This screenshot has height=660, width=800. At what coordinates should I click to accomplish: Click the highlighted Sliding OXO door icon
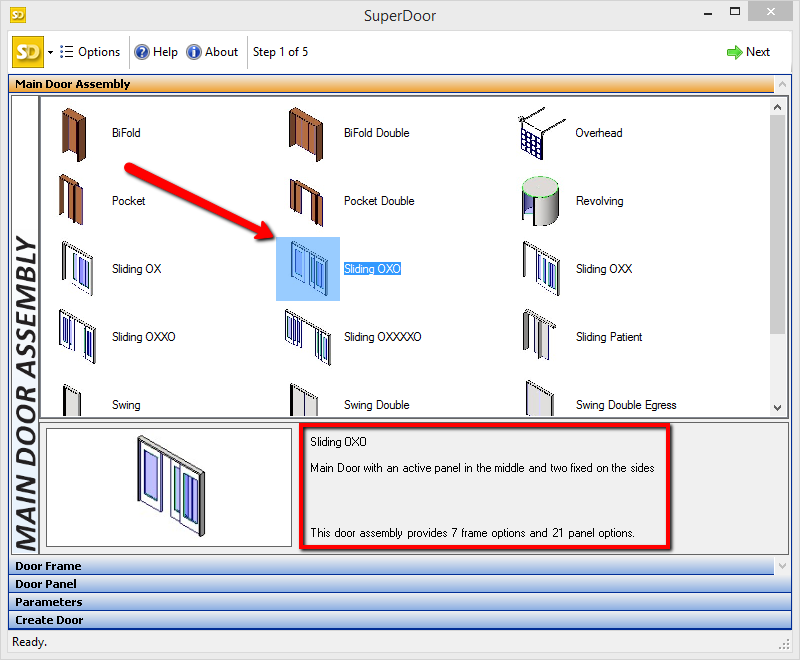pos(308,269)
